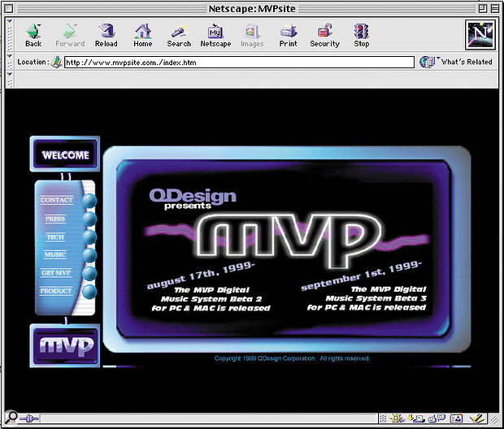Click the blue sphere beside PRODUCT

pyautogui.click(x=89, y=292)
